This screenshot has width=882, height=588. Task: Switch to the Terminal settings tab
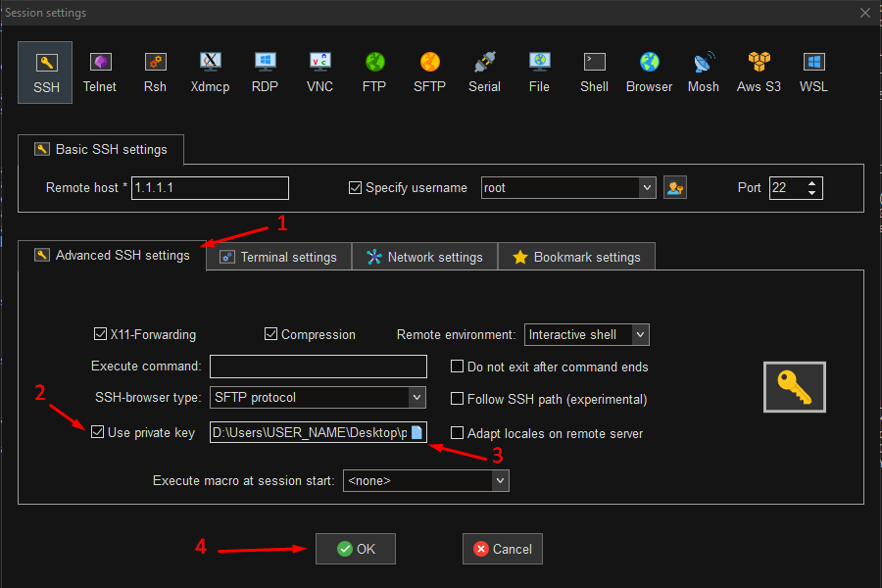tap(278, 257)
